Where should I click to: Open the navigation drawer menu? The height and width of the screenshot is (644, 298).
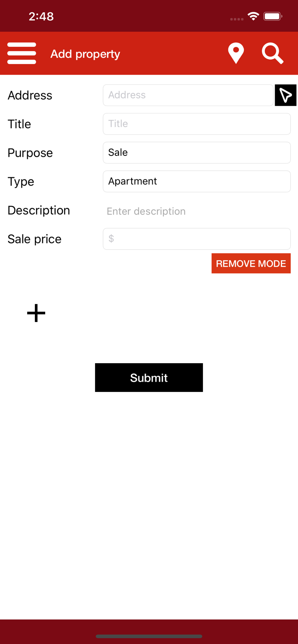(22, 53)
